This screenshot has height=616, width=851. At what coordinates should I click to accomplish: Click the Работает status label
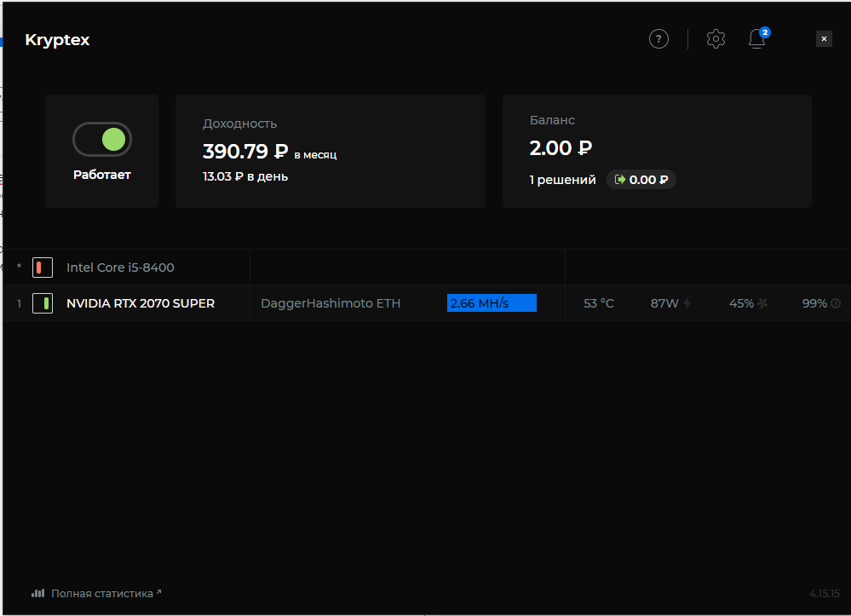(x=102, y=175)
